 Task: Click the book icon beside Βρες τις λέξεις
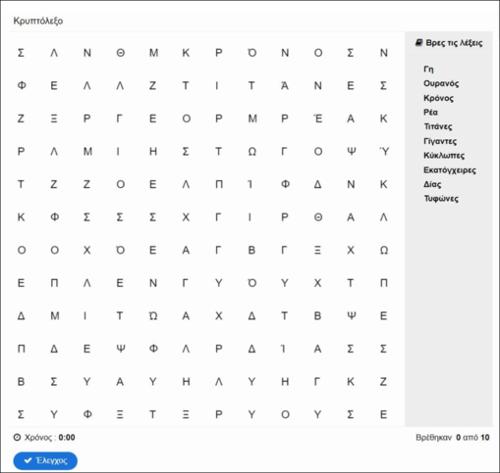tap(419, 43)
